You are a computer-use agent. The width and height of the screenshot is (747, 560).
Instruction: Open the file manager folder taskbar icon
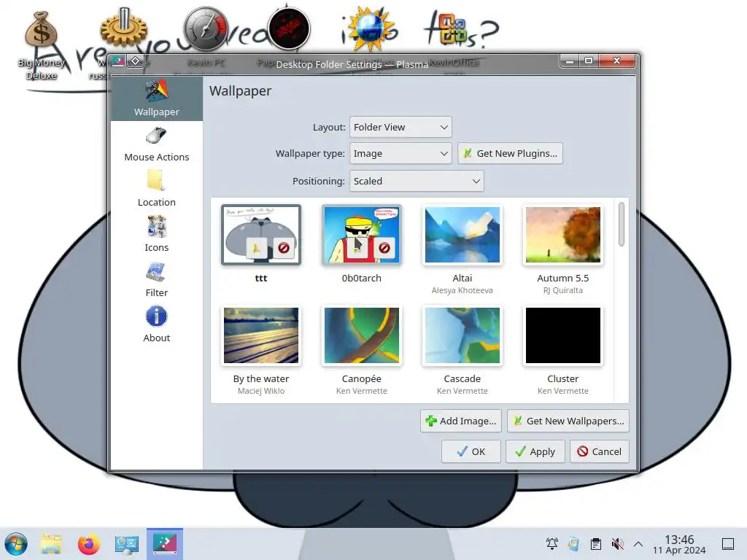click(x=51, y=544)
